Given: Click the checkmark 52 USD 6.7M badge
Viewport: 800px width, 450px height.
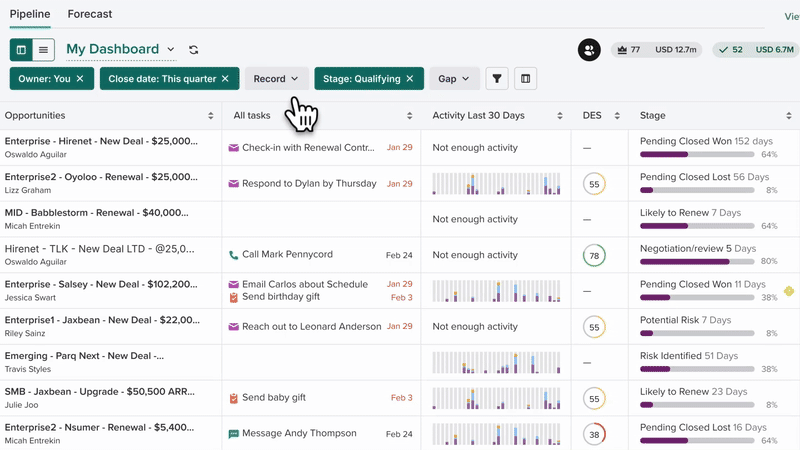Looking at the screenshot, I should [x=756, y=50].
